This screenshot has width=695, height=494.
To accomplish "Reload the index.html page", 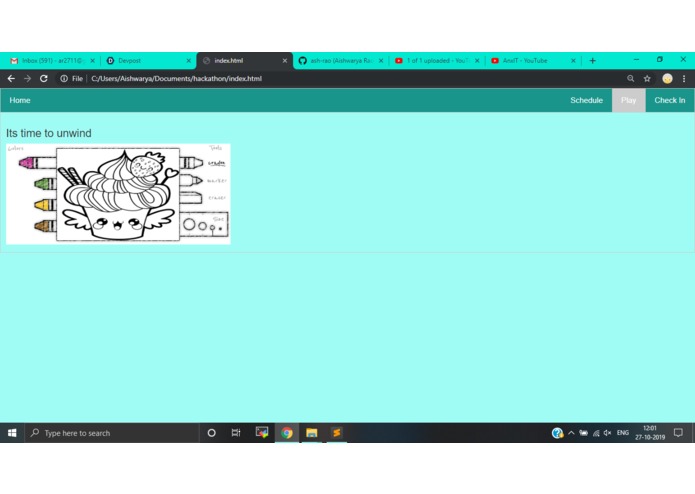I will pos(43,78).
